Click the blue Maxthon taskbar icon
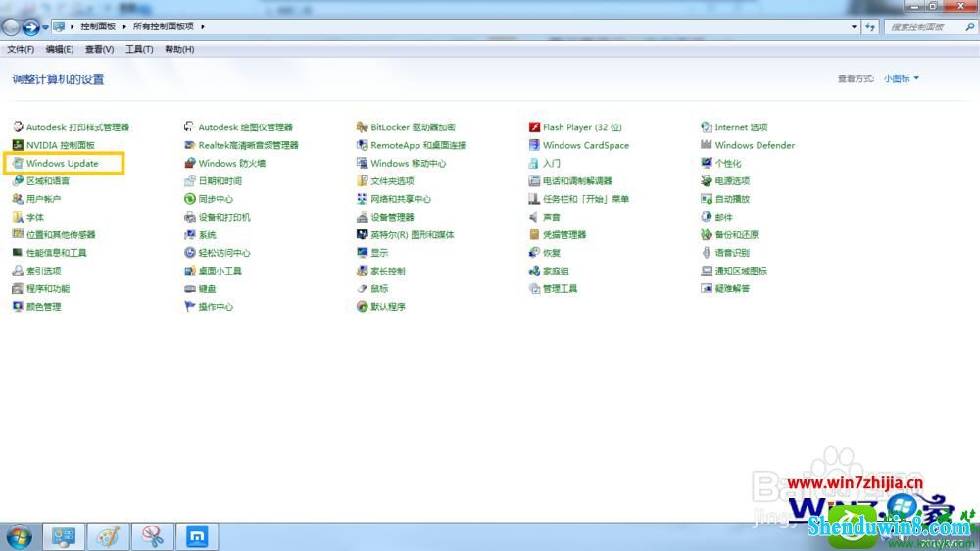Viewport: 980px width, 551px height. (x=197, y=536)
